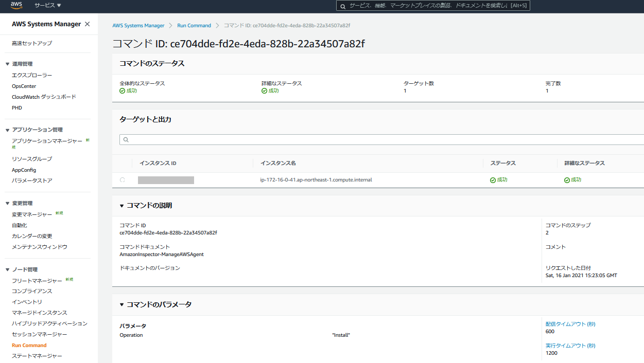644x363 pixels.
Task: Collapse the 変更管理 sidebar section
Action: pos(7,203)
